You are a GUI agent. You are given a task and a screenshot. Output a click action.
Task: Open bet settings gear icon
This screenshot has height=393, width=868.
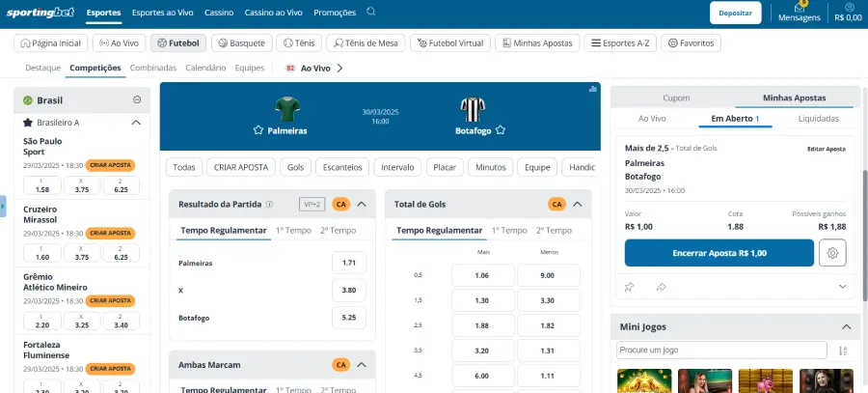coord(832,253)
